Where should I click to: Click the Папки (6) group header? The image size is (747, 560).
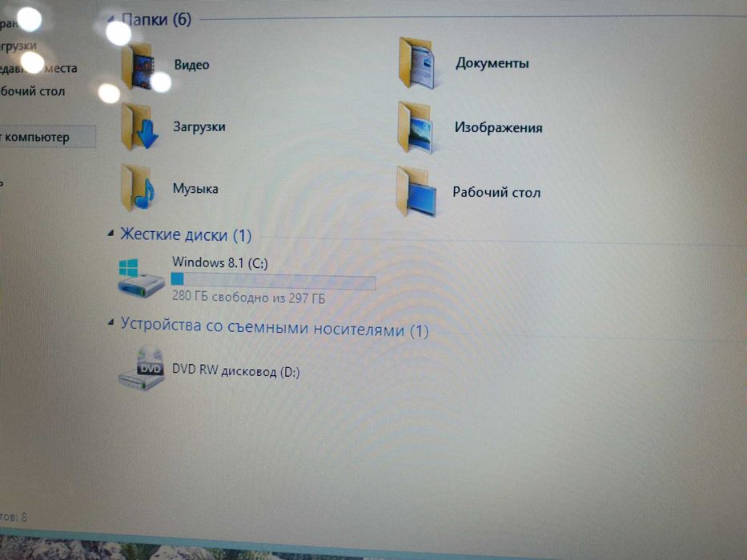[156, 19]
